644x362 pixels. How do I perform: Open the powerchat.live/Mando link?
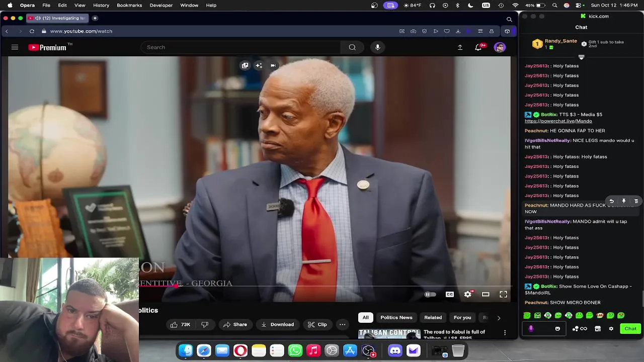pos(558,121)
